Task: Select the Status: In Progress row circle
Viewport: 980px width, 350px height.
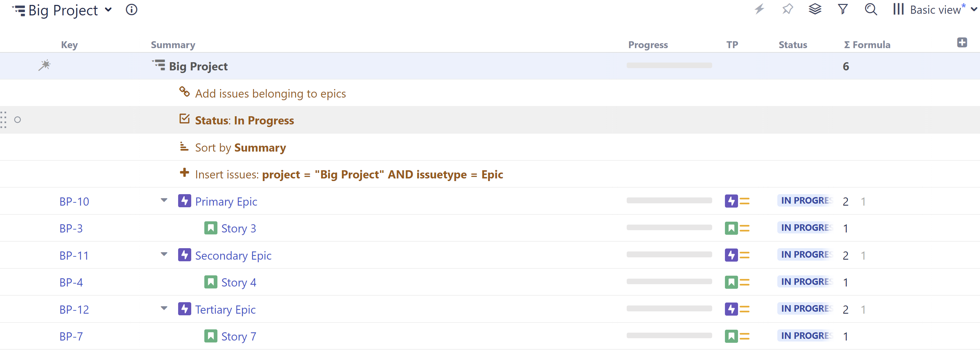Action: click(x=17, y=120)
